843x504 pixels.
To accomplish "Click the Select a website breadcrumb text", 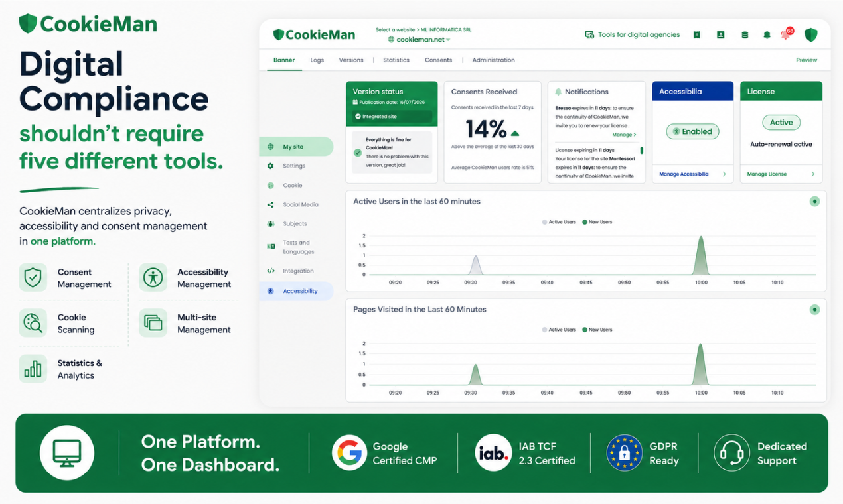I will [x=395, y=30].
